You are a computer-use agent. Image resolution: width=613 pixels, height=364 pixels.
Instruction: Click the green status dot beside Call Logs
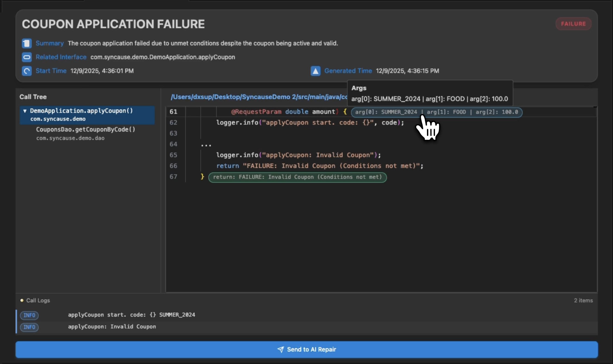(x=22, y=300)
